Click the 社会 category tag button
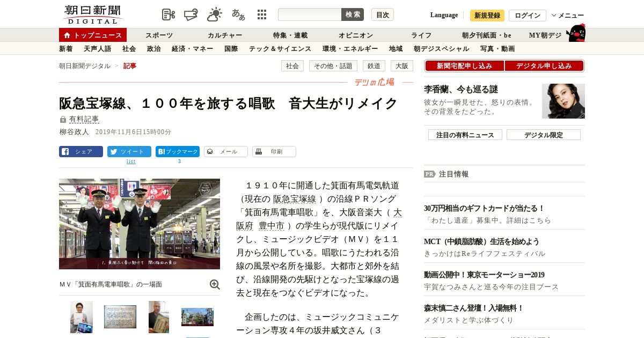The height and width of the screenshot is (338, 644). tap(292, 66)
